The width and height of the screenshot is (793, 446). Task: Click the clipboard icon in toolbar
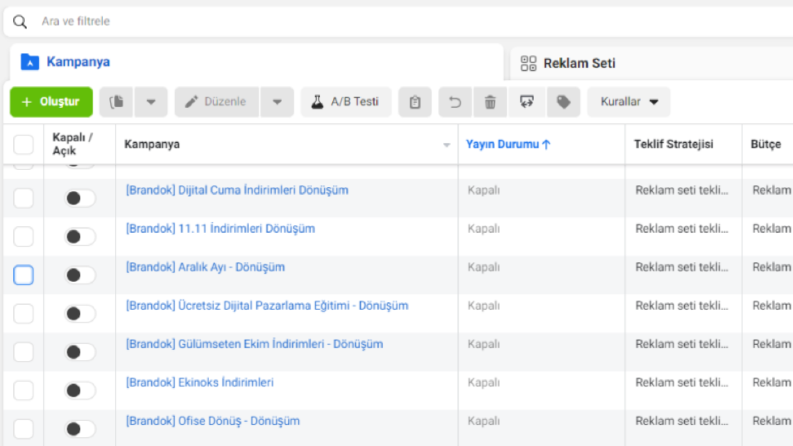pos(415,102)
